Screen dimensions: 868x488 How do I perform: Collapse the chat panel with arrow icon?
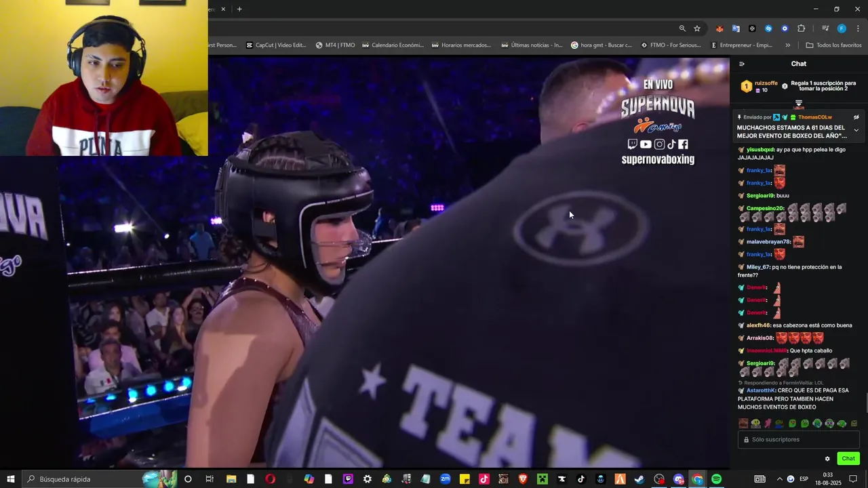(x=741, y=64)
